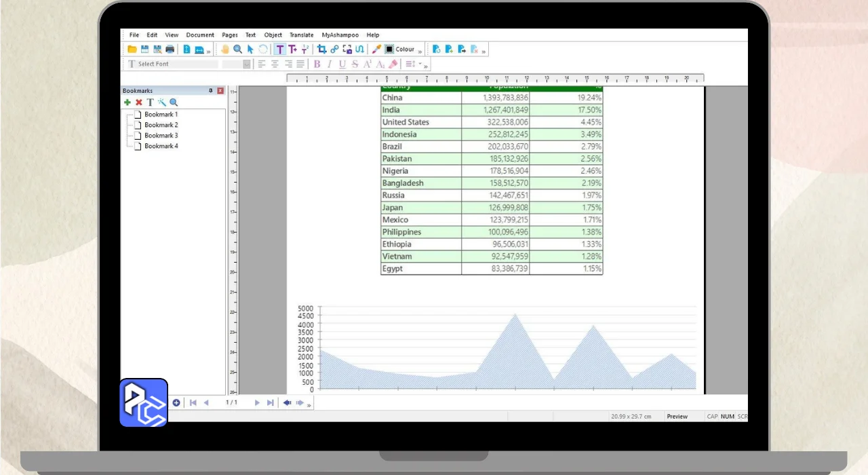
Task: Click the Colour label button
Action: pyautogui.click(x=405, y=49)
